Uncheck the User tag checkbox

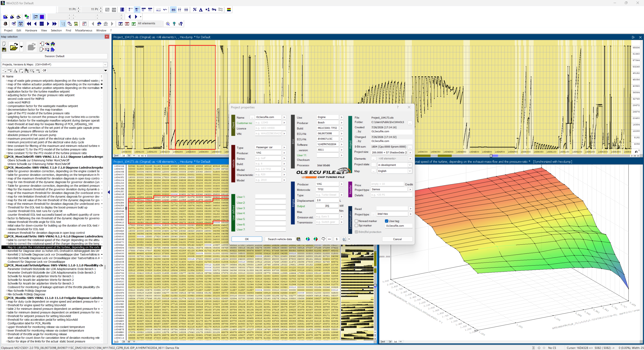(387, 221)
